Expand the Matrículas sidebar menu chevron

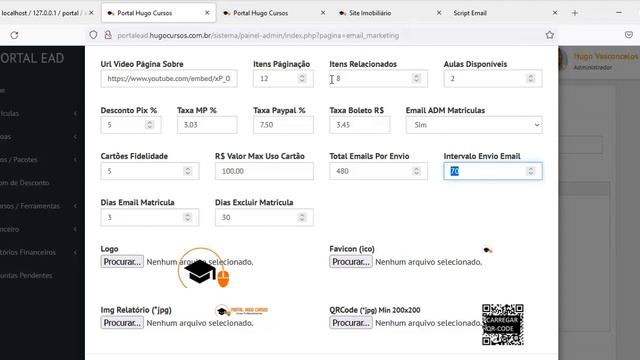75,113
